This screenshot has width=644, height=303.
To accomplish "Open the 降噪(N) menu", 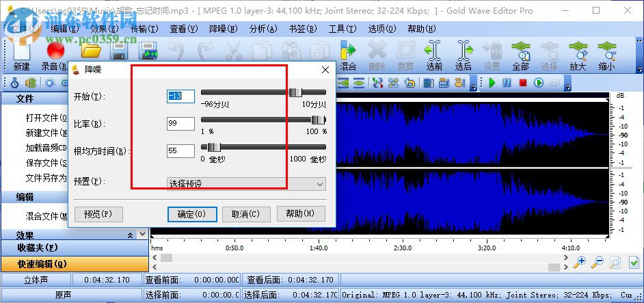I will (x=224, y=29).
